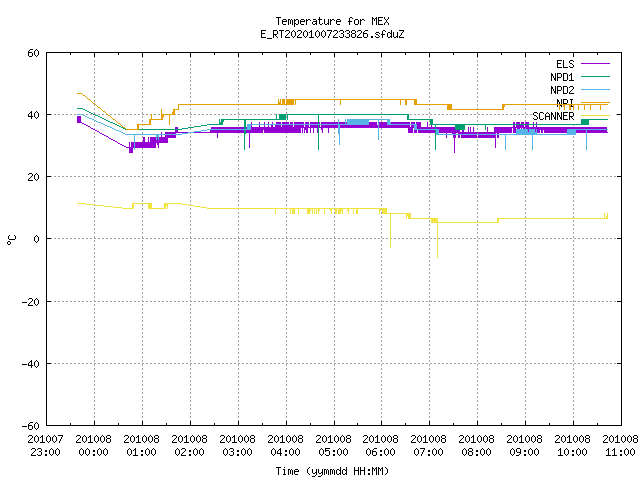Click the ELS legend label
This screenshot has height=480, width=640.
(565, 64)
